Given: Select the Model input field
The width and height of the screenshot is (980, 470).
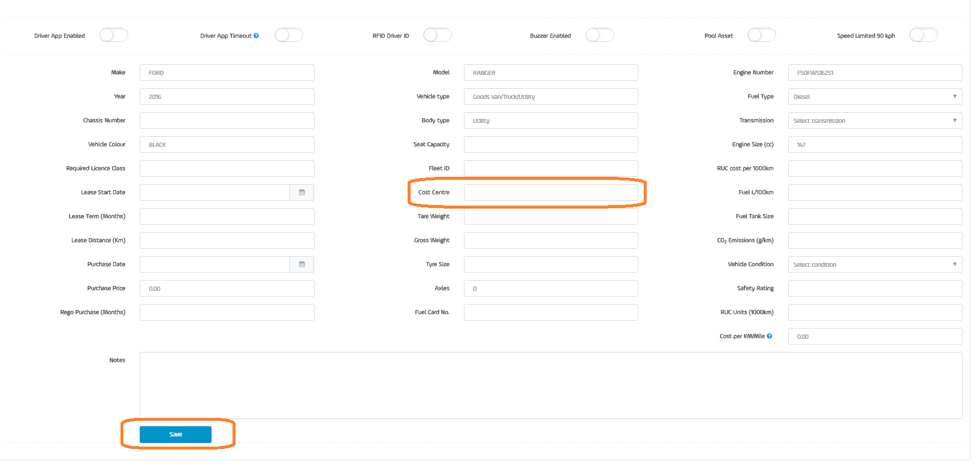Looking at the screenshot, I should tap(551, 73).
